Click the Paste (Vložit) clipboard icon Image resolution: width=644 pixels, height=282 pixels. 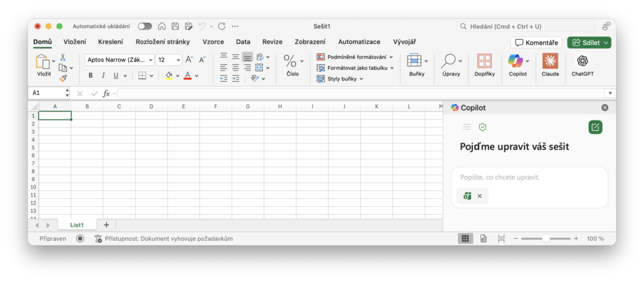point(43,62)
